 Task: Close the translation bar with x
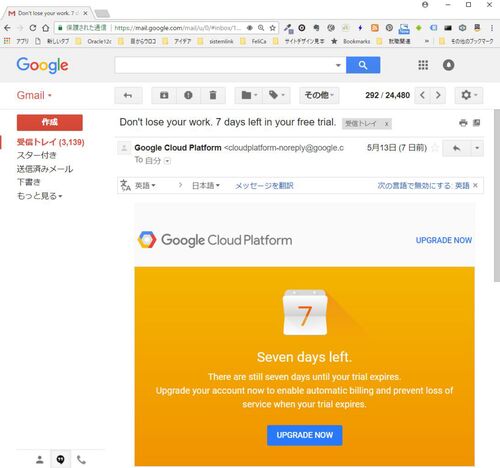point(476,185)
